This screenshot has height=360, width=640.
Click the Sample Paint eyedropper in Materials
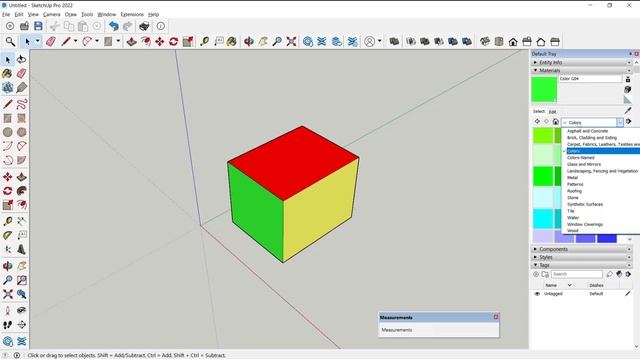tap(628, 110)
